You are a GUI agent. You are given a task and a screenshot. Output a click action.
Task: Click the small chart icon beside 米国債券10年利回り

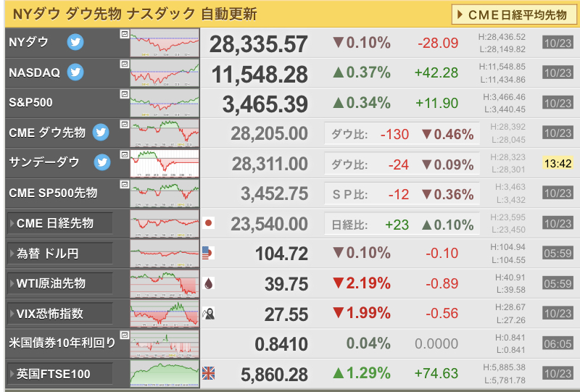124,336
